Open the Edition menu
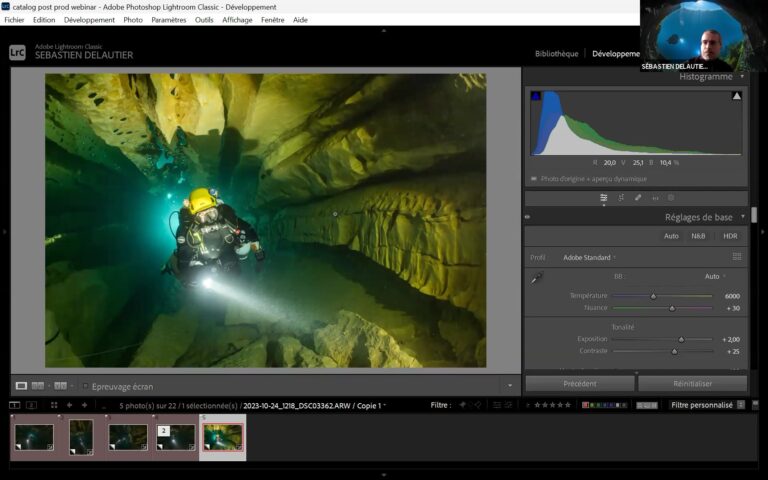The width and height of the screenshot is (768, 480). coord(44,20)
